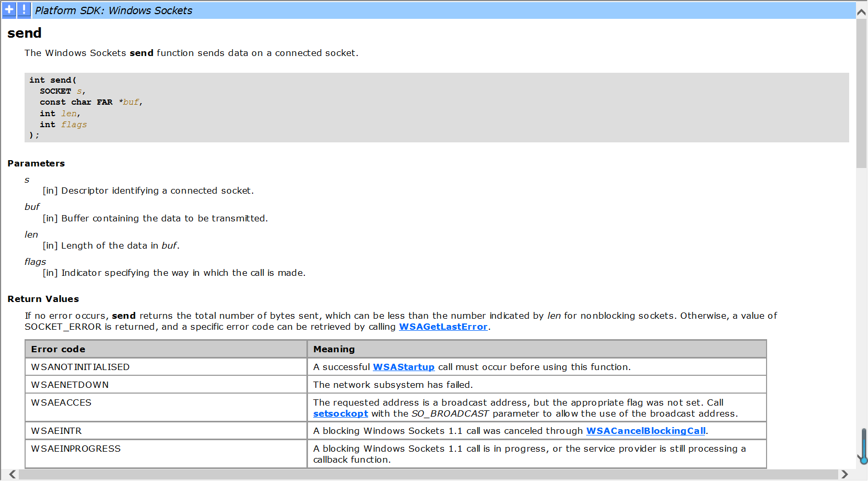Click the vertical scrollbar down arrow
The width and height of the screenshot is (868, 481).
[x=862, y=459]
